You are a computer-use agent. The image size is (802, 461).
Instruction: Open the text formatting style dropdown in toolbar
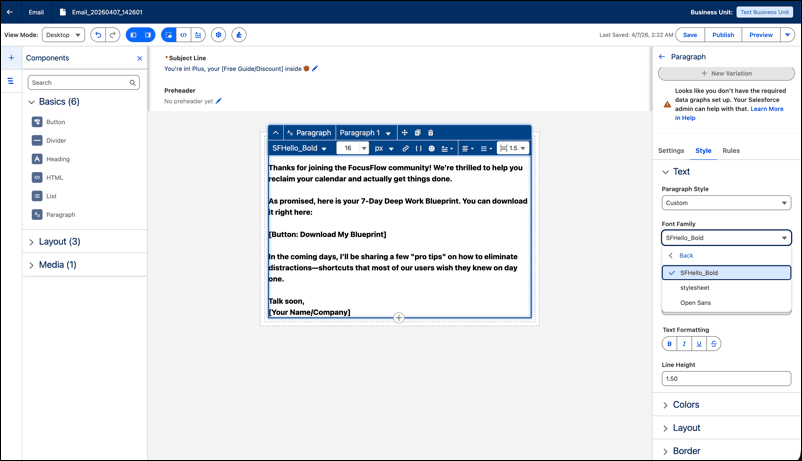click(447, 148)
